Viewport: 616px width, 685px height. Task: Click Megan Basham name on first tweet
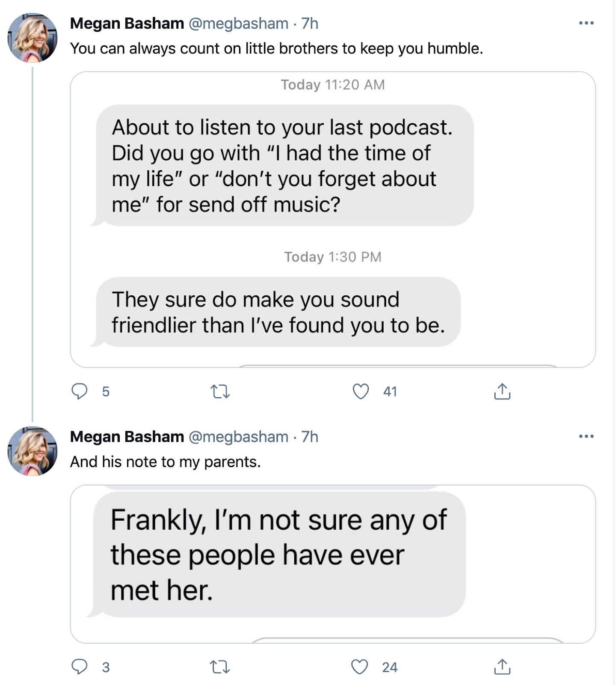127,24
